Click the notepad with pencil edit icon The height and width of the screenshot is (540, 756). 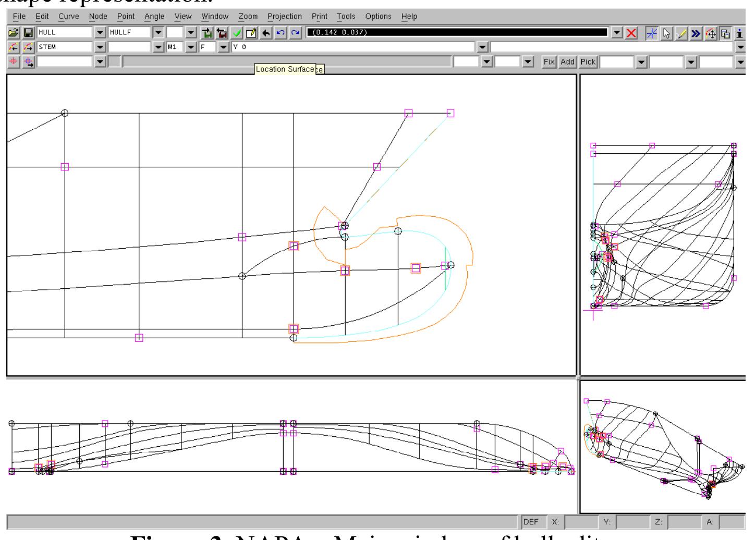pos(251,33)
